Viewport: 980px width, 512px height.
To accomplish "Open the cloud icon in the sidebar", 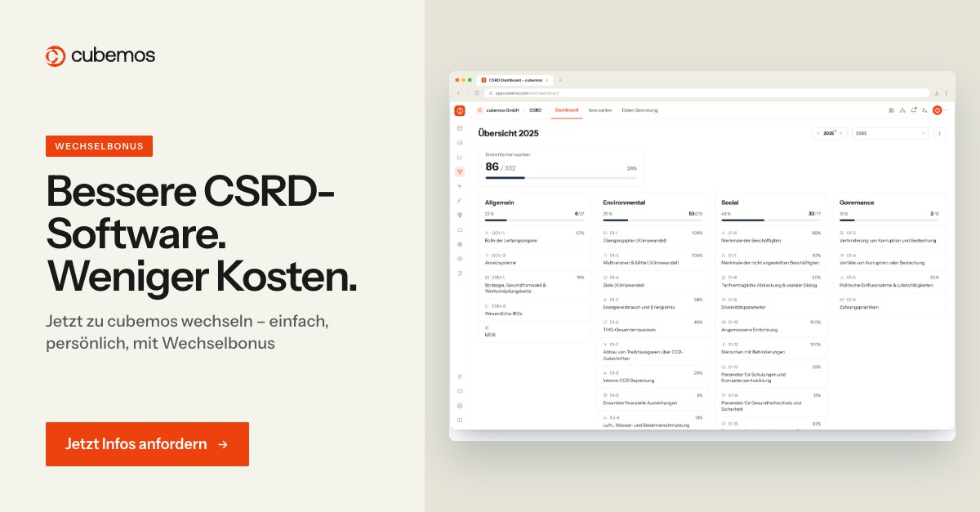I will click(460, 229).
